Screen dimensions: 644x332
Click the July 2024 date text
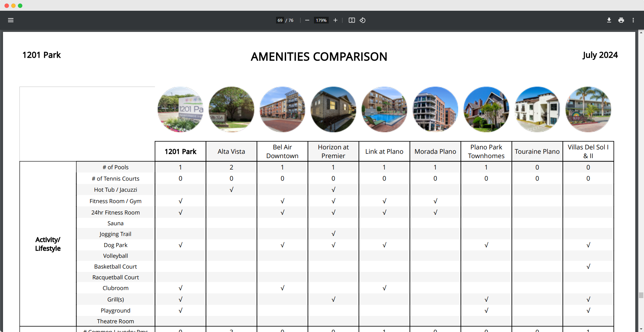[600, 55]
